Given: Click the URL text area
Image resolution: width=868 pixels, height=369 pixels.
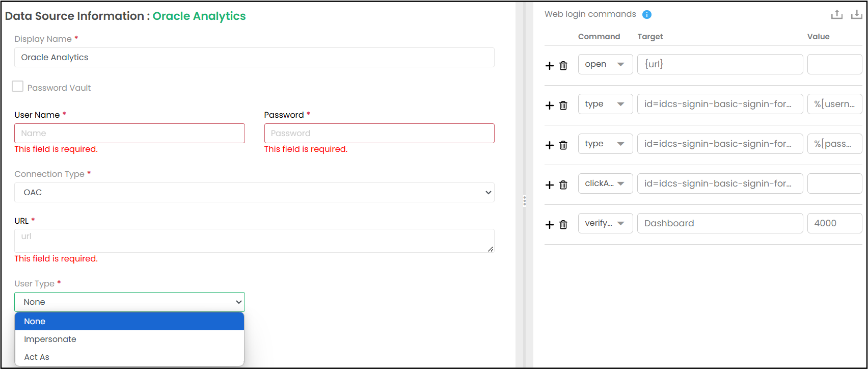Looking at the screenshot, I should tap(254, 241).
